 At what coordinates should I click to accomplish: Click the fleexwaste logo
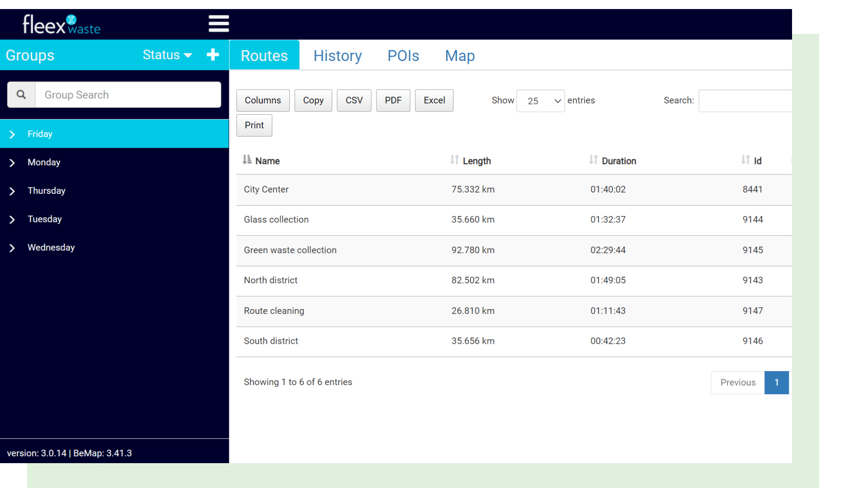[x=61, y=24]
